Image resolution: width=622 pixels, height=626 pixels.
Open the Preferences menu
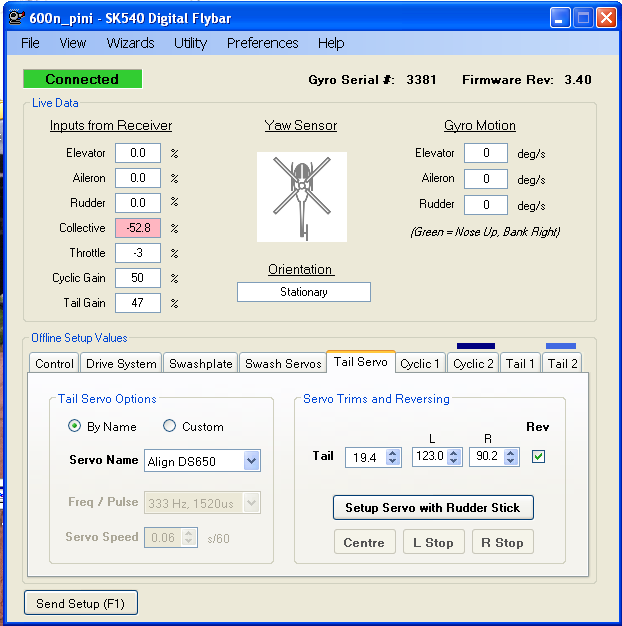tap(262, 43)
